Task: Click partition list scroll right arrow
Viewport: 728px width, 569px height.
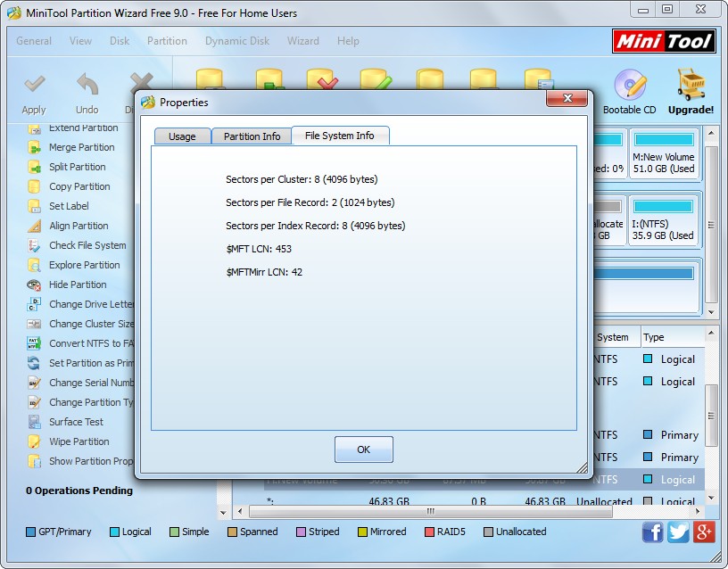Action: 698,511
